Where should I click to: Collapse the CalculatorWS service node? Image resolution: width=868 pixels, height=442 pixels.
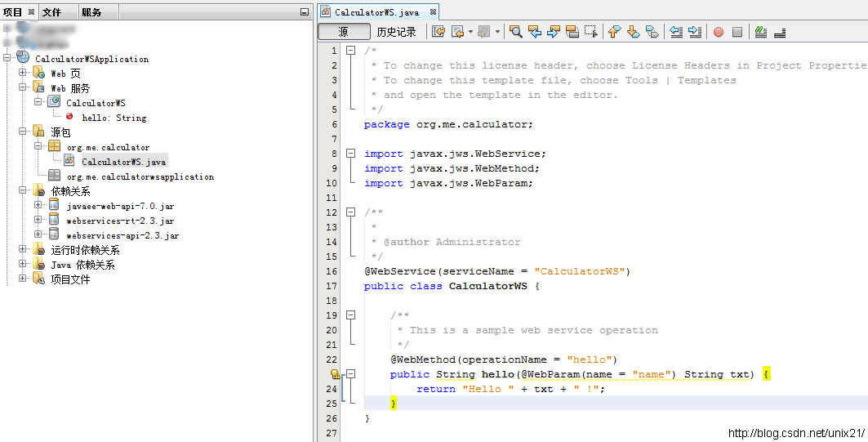pos(38,101)
